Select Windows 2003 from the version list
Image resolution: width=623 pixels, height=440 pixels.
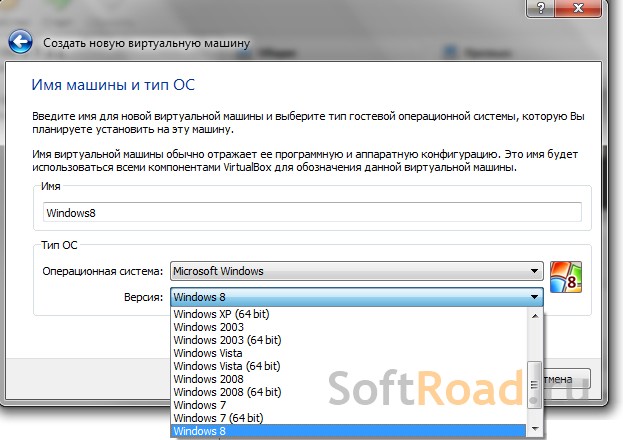[x=349, y=327]
